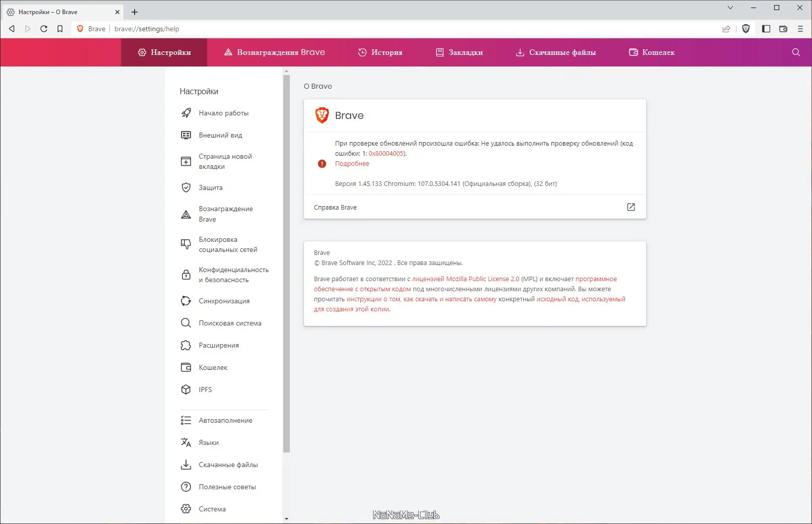Open the wallet icon in the toolbar
The image size is (812, 524).
pyautogui.click(x=783, y=29)
